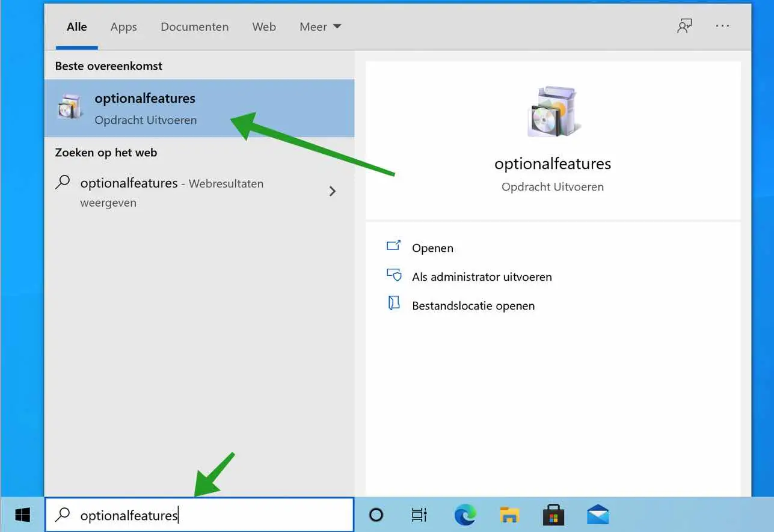Click the administrator shield icon

393,275
